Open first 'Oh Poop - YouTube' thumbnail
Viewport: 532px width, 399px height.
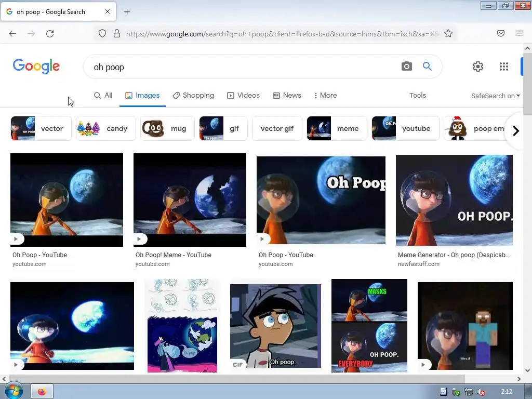coord(67,200)
